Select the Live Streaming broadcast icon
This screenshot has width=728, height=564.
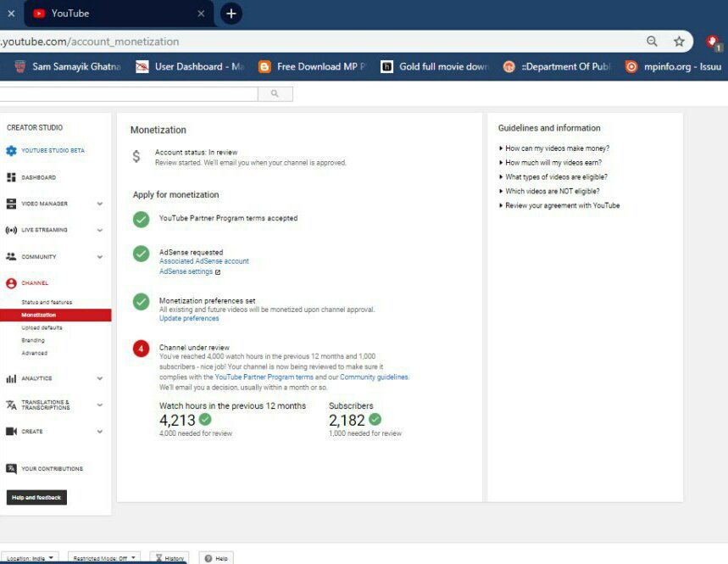(x=11, y=230)
